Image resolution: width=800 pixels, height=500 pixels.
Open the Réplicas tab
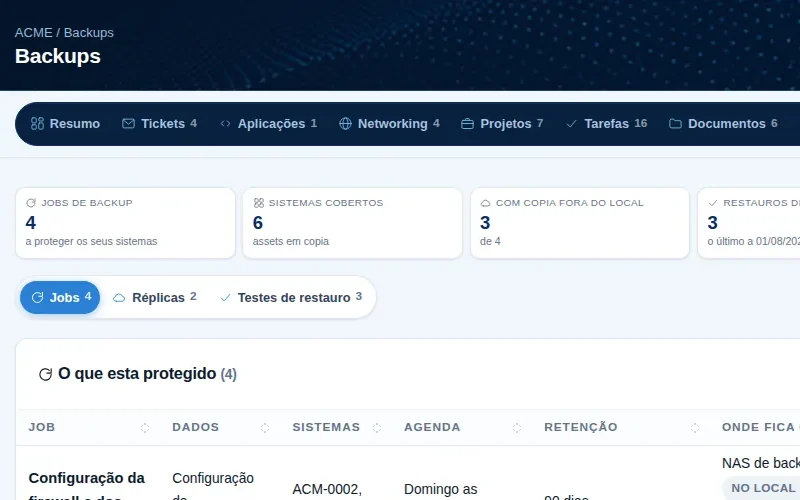coord(155,297)
